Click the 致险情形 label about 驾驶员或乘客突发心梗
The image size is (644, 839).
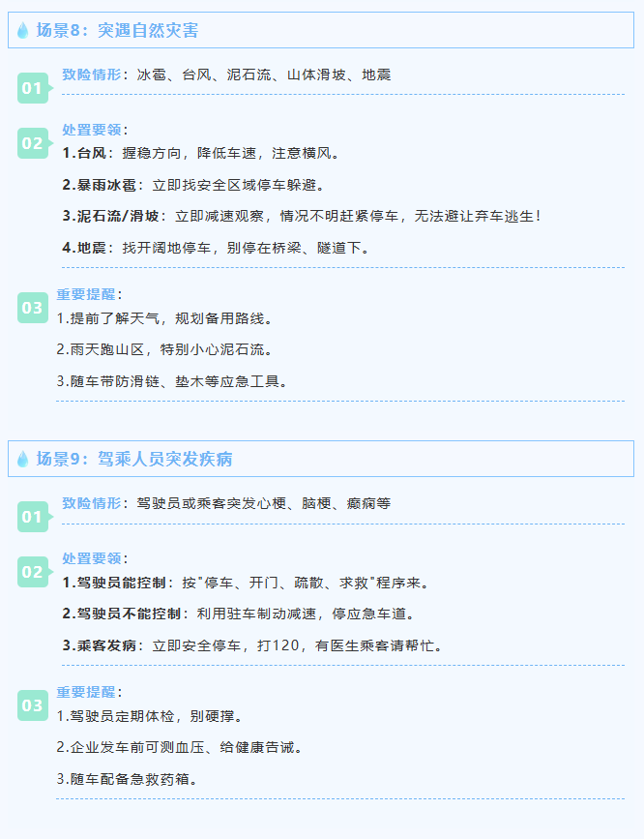[92, 503]
